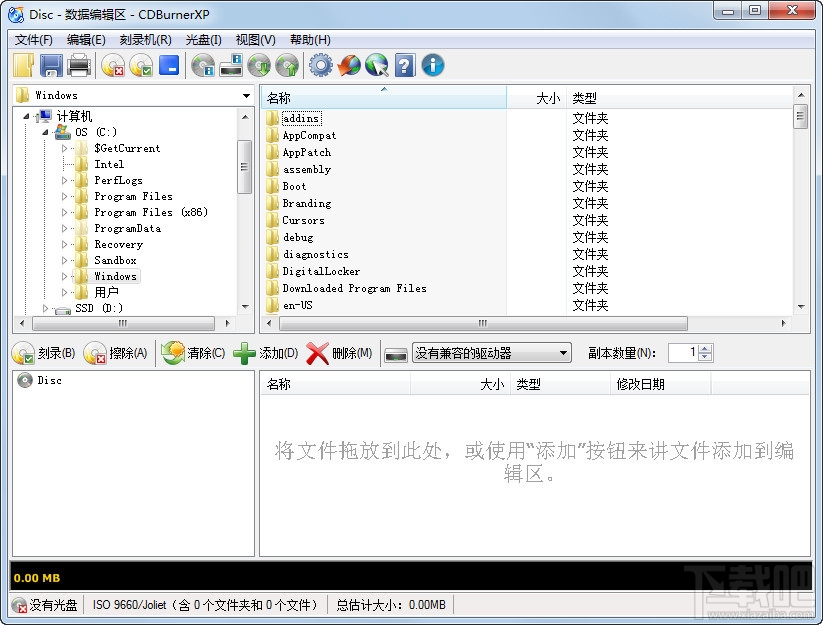Collapse the OS (C:) drive node
This screenshot has width=823, height=625.
tap(45, 132)
